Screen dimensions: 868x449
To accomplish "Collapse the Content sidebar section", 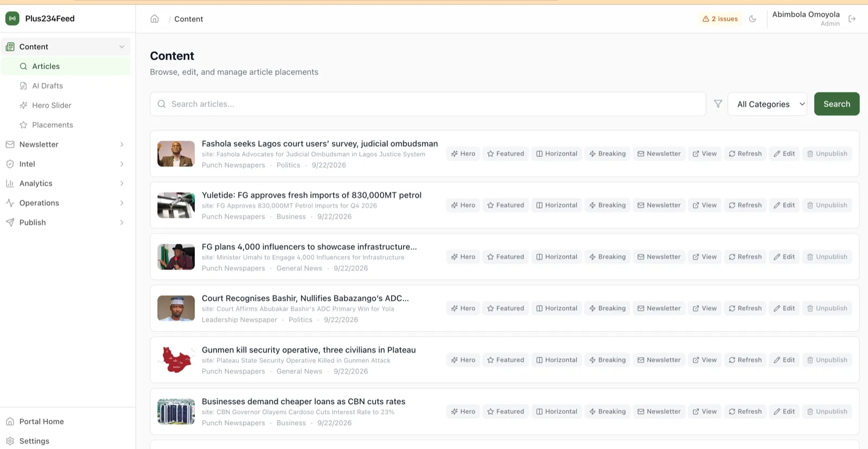I will (65, 47).
